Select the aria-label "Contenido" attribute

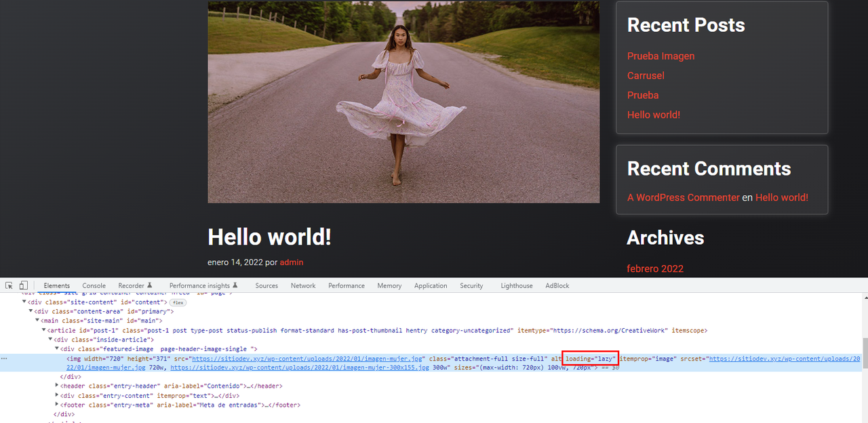pyautogui.click(x=203, y=386)
